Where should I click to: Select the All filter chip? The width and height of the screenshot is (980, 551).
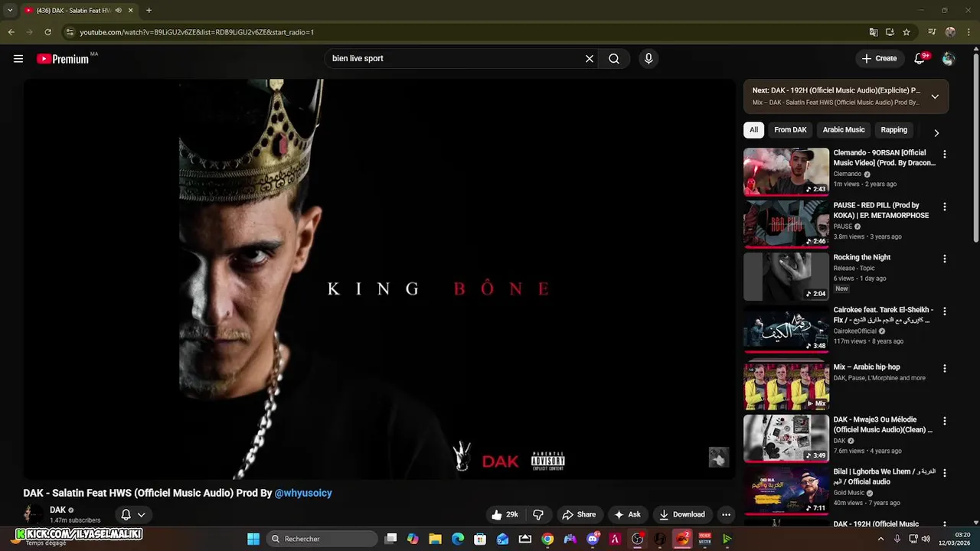click(753, 129)
